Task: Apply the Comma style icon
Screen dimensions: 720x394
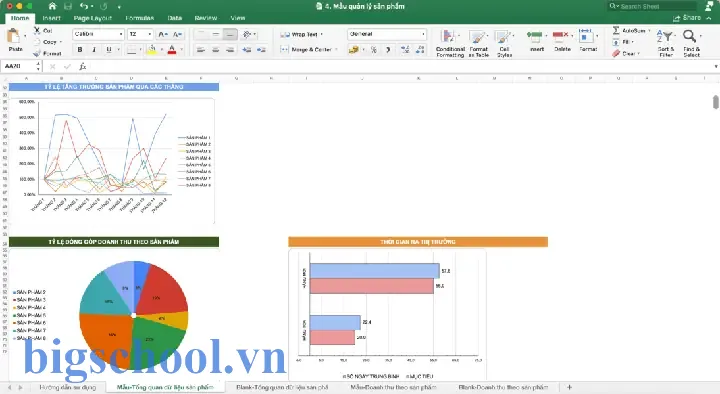Action: click(388, 50)
